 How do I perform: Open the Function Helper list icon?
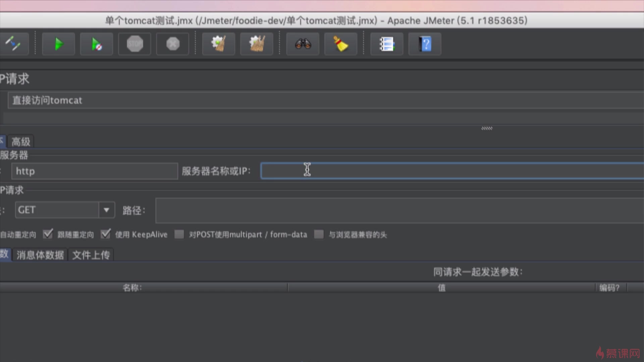pos(386,44)
